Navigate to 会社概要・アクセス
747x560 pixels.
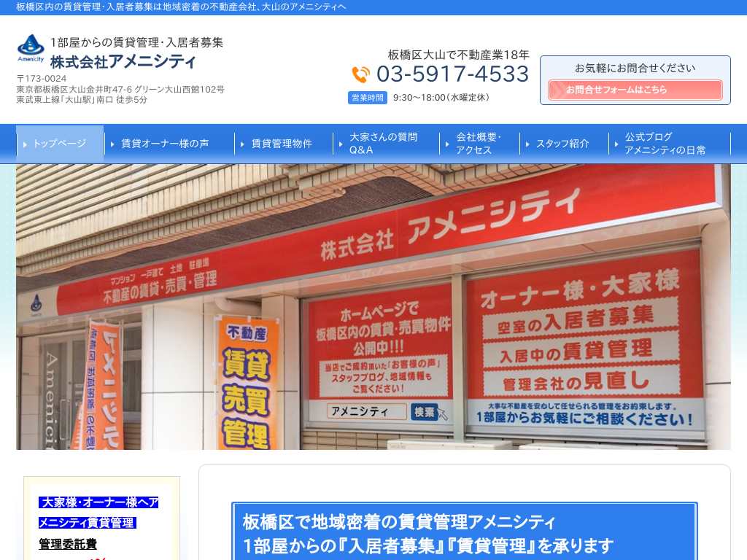pyautogui.click(x=479, y=144)
